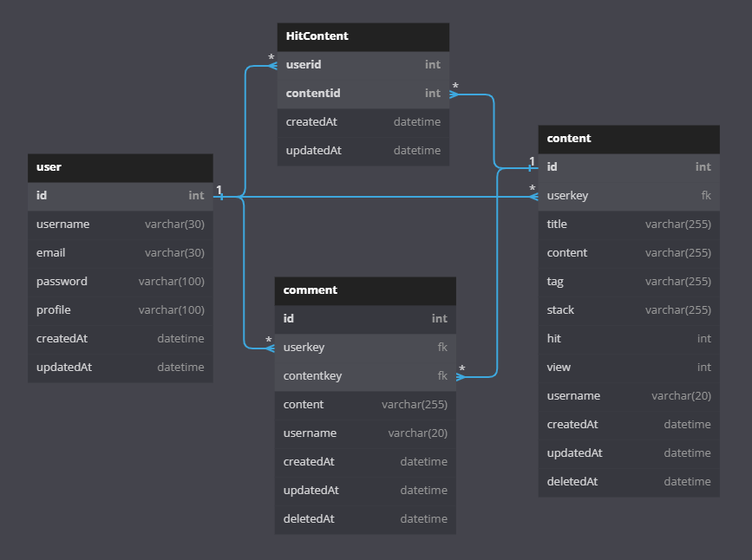Select the user table header
Screen dimensions: 752x560
coord(120,167)
